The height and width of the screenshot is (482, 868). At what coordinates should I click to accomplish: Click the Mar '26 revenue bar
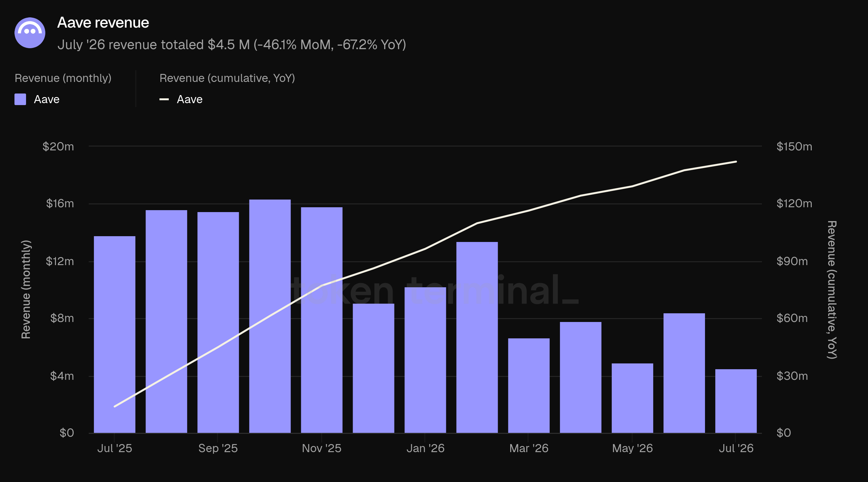pyautogui.click(x=529, y=386)
